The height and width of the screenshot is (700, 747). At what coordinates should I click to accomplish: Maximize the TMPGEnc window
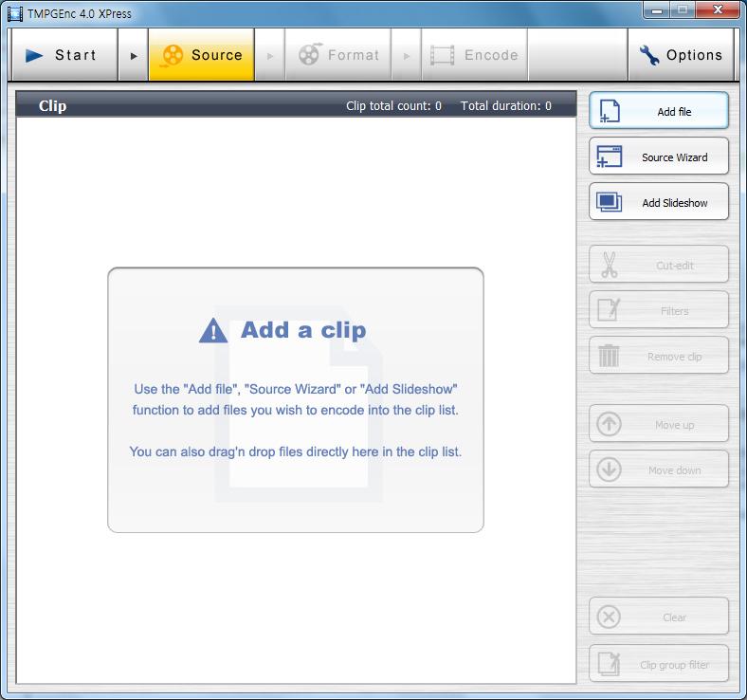pos(683,10)
